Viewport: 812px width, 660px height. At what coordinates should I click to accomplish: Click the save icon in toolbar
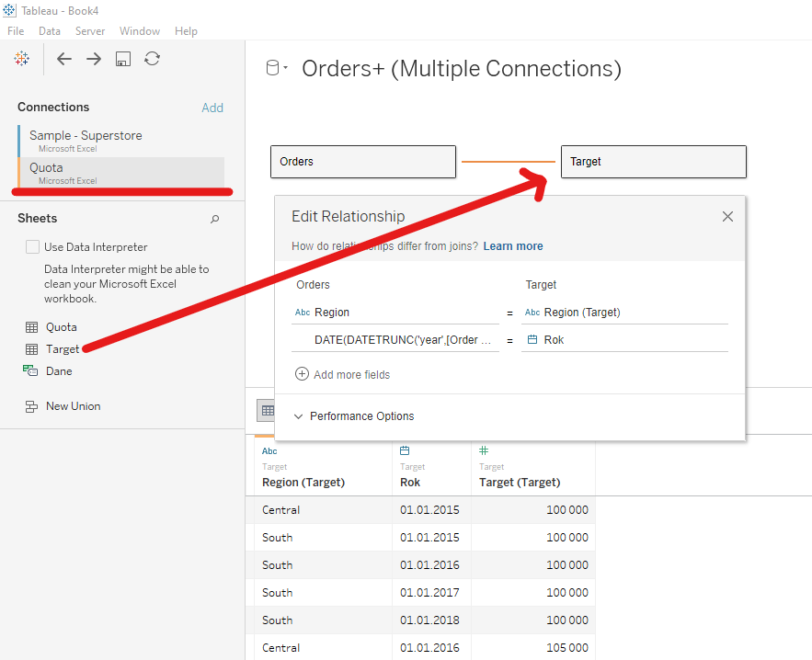[123, 59]
